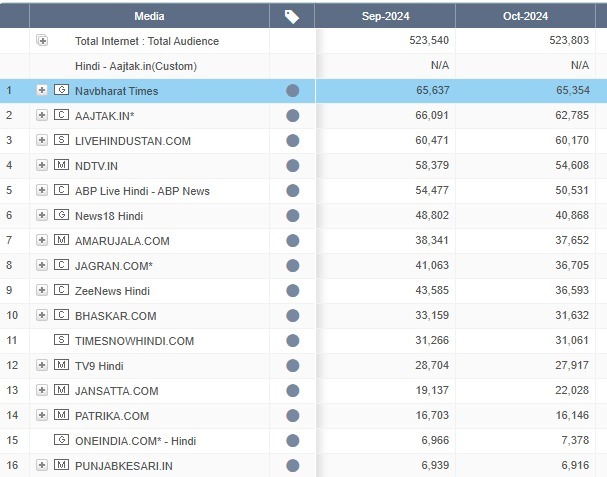Click the M type icon beside AMARUJALA.COM
Screen dimensions: 607x477
[x=61, y=240]
